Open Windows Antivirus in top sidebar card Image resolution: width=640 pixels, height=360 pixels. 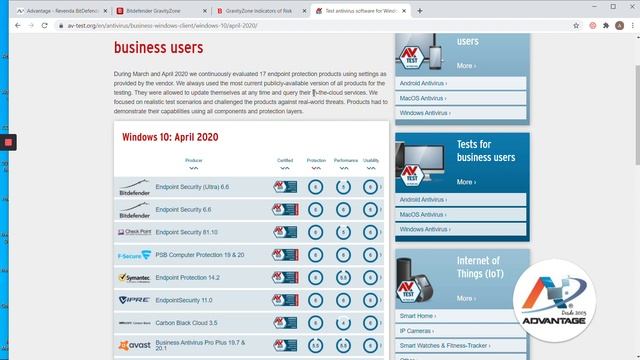point(460,113)
